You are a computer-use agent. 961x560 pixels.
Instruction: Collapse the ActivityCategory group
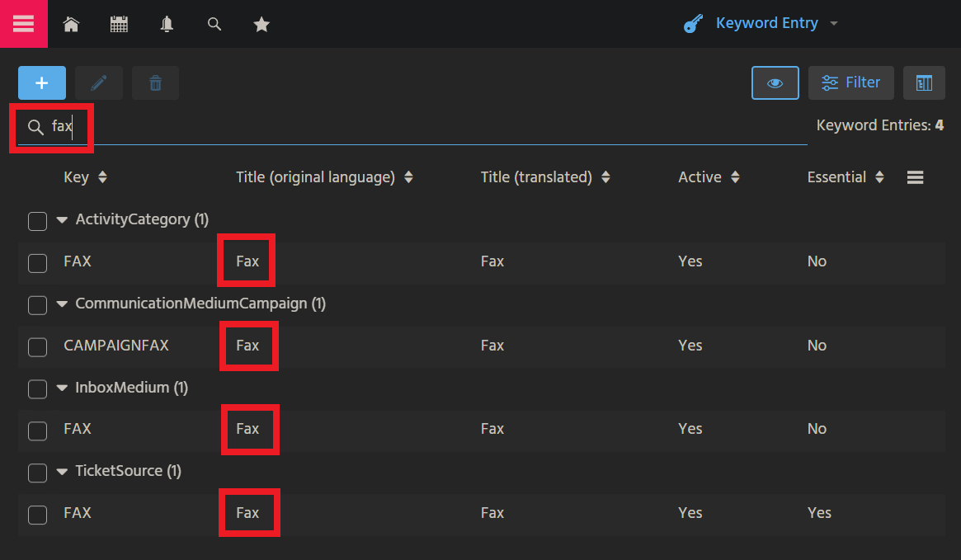pyautogui.click(x=62, y=220)
